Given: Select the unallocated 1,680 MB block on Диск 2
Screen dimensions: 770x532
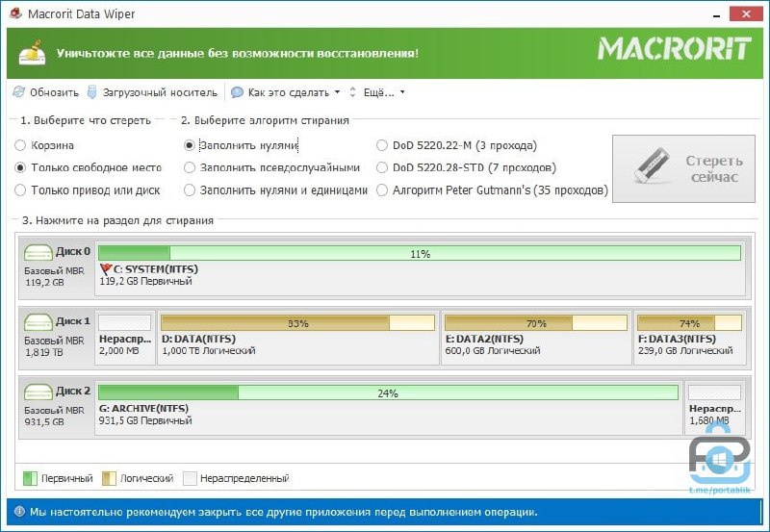Looking at the screenshot, I should [715, 407].
